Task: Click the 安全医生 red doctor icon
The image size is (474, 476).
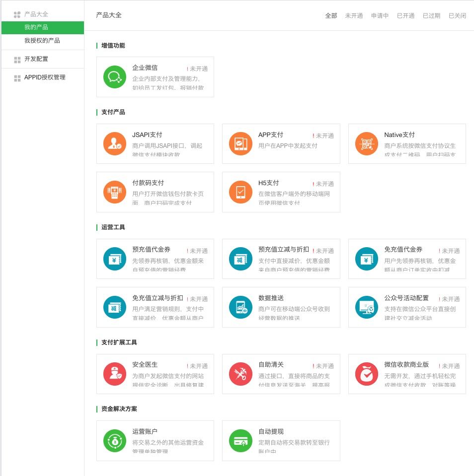Action: [x=115, y=374]
